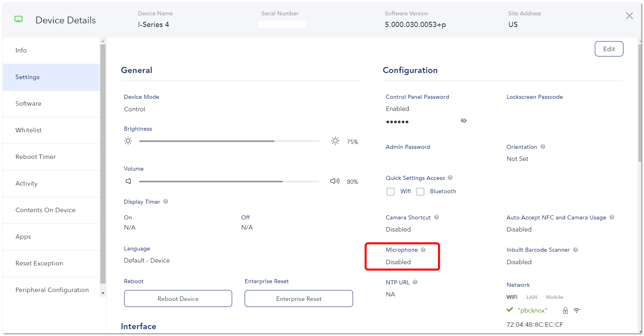Click the Microphone help icon

423,250
